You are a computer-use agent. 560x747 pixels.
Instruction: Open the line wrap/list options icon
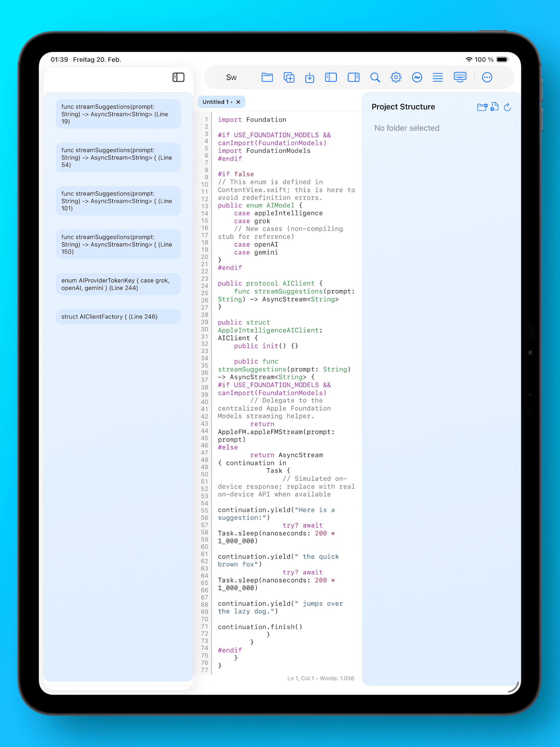coord(437,77)
